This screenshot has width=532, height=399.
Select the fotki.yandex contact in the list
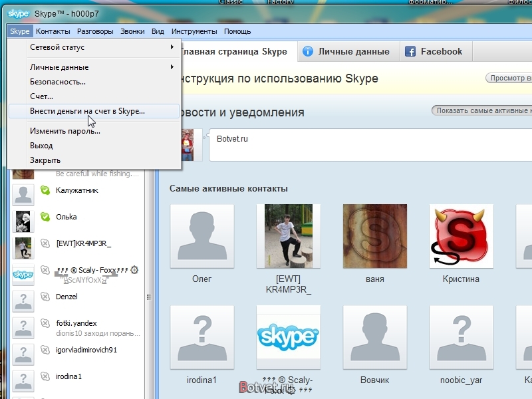[76, 323]
